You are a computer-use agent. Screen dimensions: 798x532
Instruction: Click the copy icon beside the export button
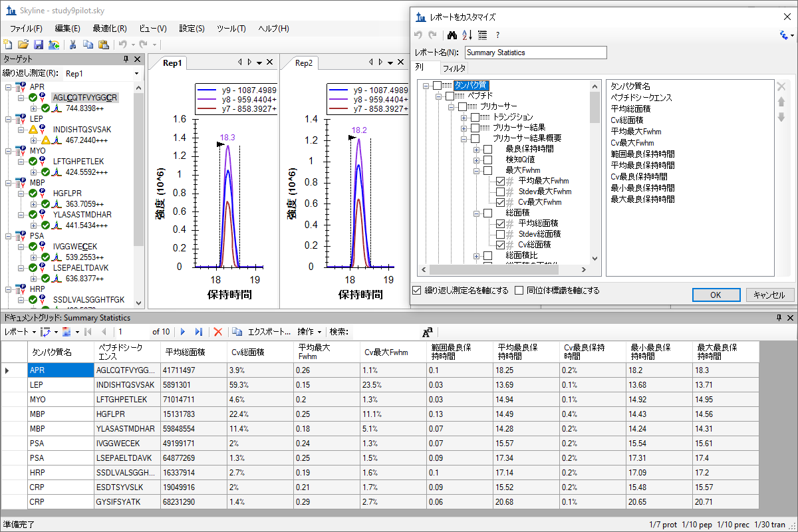coord(237,331)
